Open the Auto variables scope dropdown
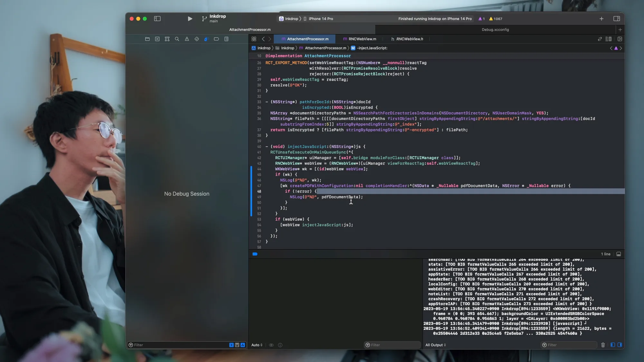The height and width of the screenshot is (362, 644). pyautogui.click(x=257, y=345)
